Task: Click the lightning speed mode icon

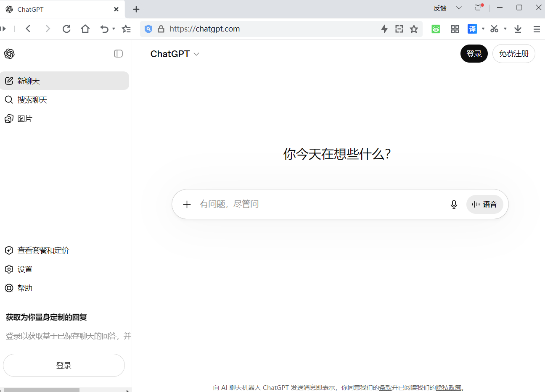Action: (x=384, y=29)
